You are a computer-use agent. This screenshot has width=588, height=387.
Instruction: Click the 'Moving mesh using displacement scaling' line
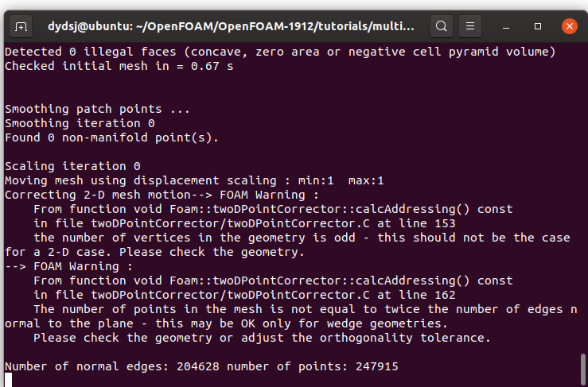click(x=194, y=180)
